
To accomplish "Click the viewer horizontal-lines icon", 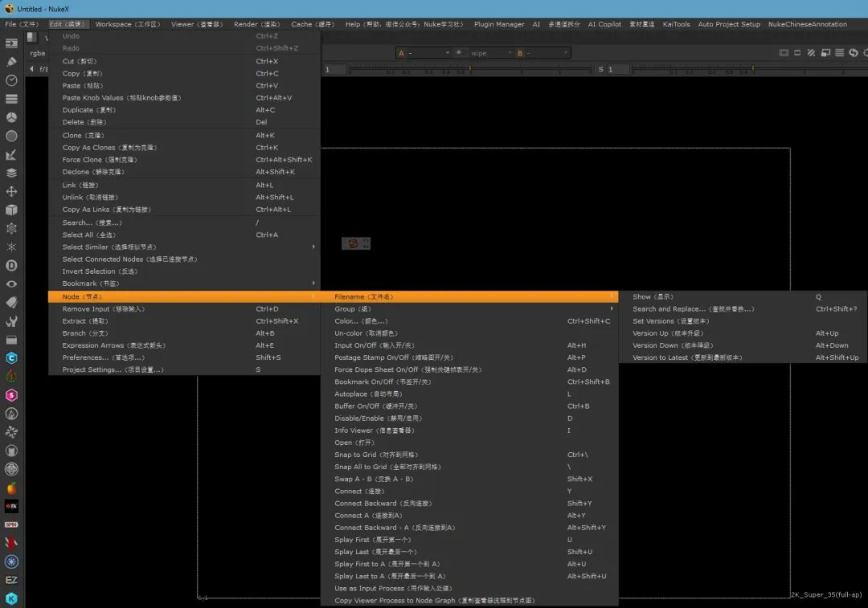I will (840, 52).
